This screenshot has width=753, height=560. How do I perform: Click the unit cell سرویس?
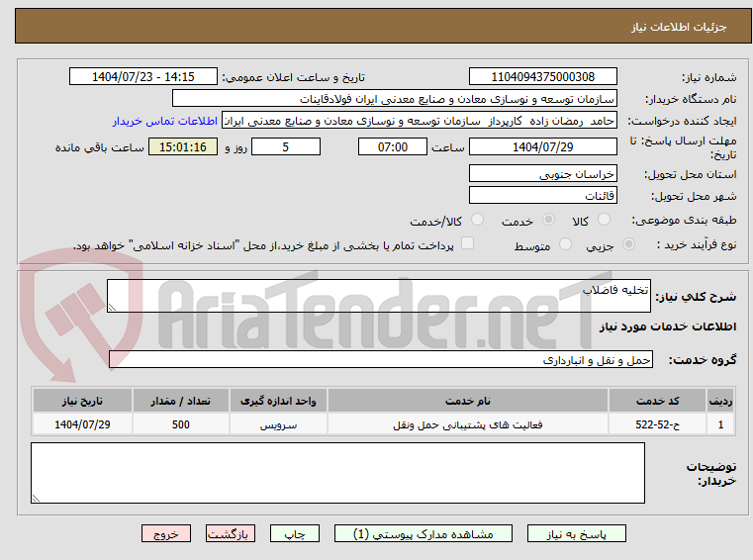coord(278,424)
